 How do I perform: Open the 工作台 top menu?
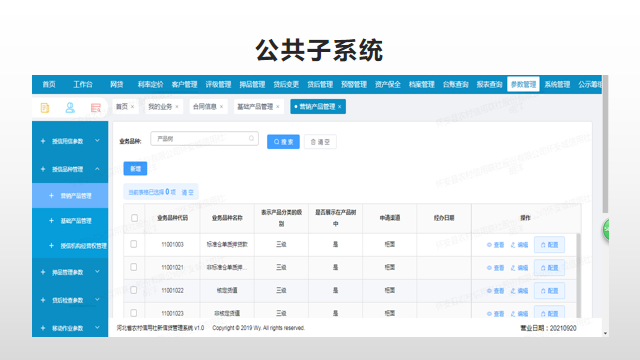[x=83, y=84]
